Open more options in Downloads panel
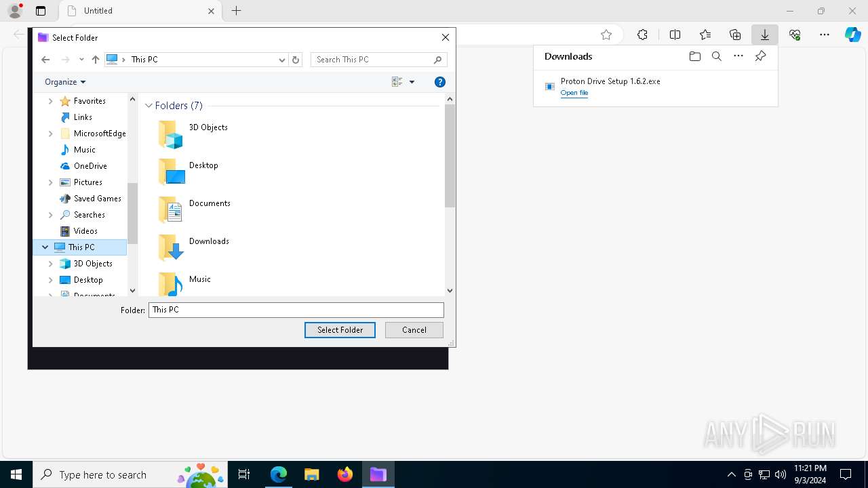The width and height of the screenshot is (868, 488). point(738,56)
